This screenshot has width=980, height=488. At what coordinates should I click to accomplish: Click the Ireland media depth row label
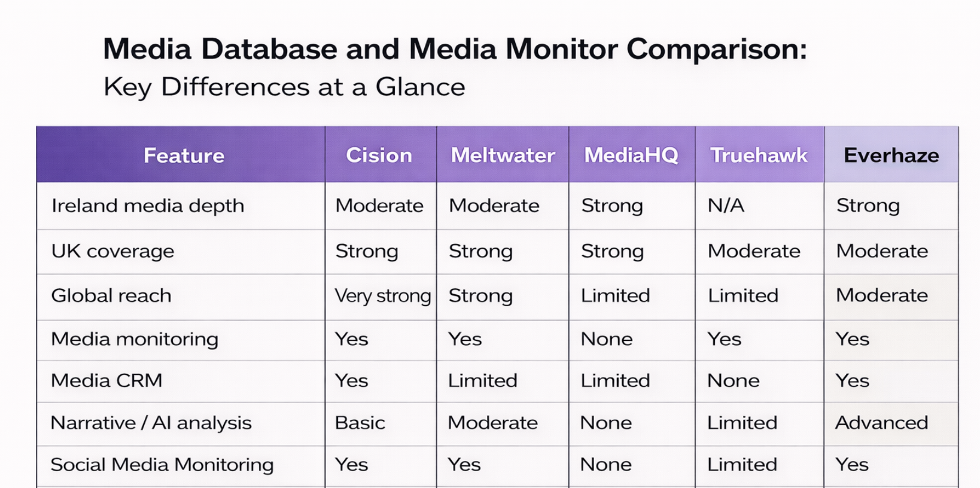(x=148, y=206)
